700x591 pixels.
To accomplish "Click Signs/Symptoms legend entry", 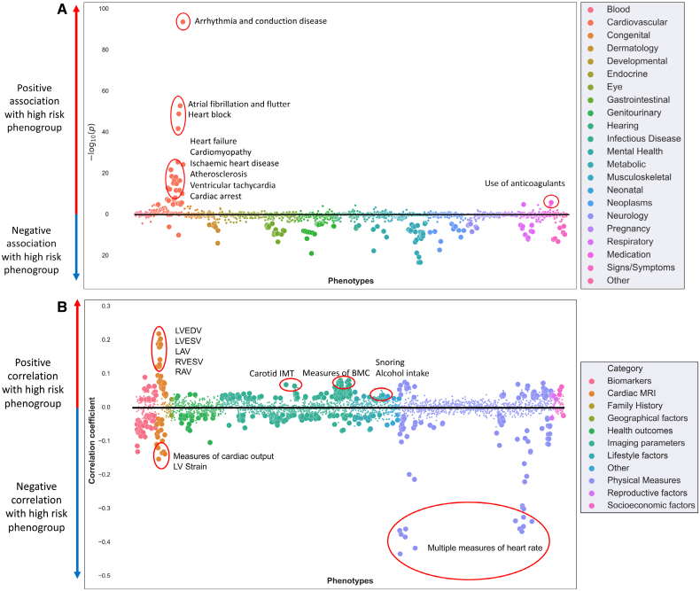I will [x=641, y=268].
